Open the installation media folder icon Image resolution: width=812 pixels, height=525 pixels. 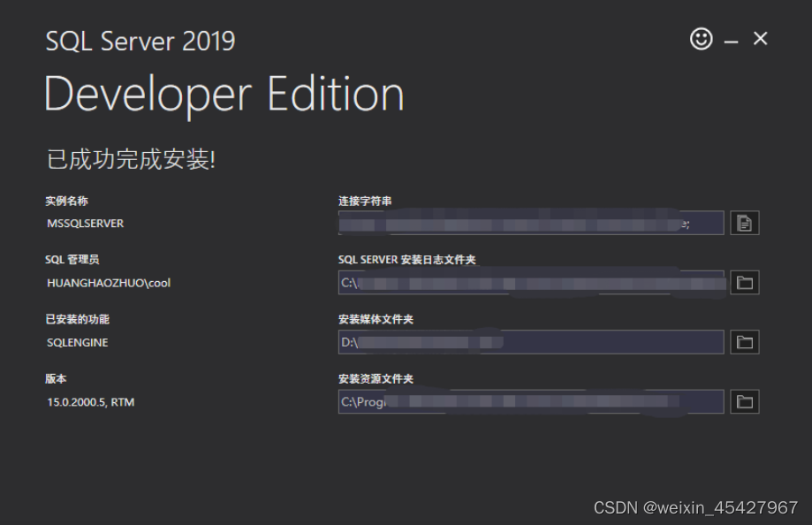pyautogui.click(x=745, y=342)
